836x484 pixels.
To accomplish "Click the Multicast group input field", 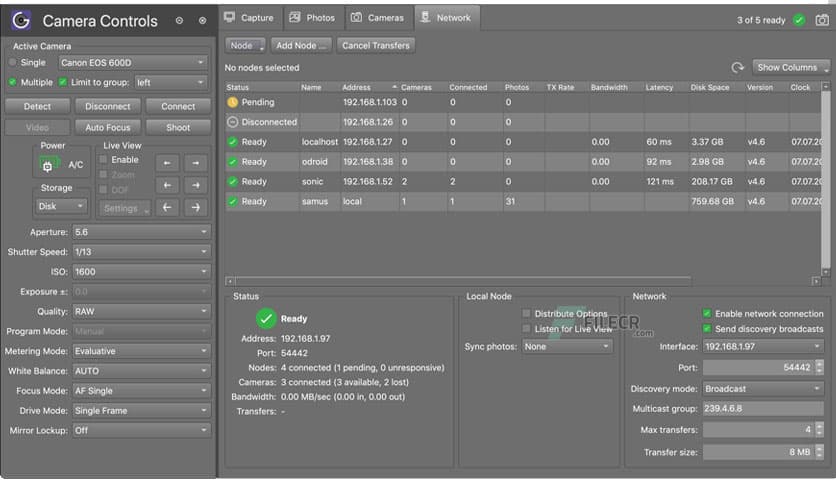I will click(x=763, y=409).
